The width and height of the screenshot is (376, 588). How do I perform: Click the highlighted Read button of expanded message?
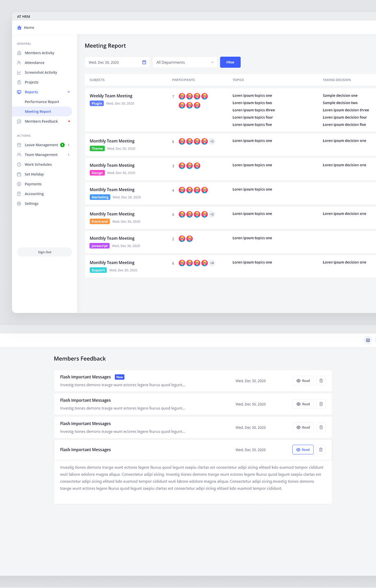[303, 450]
